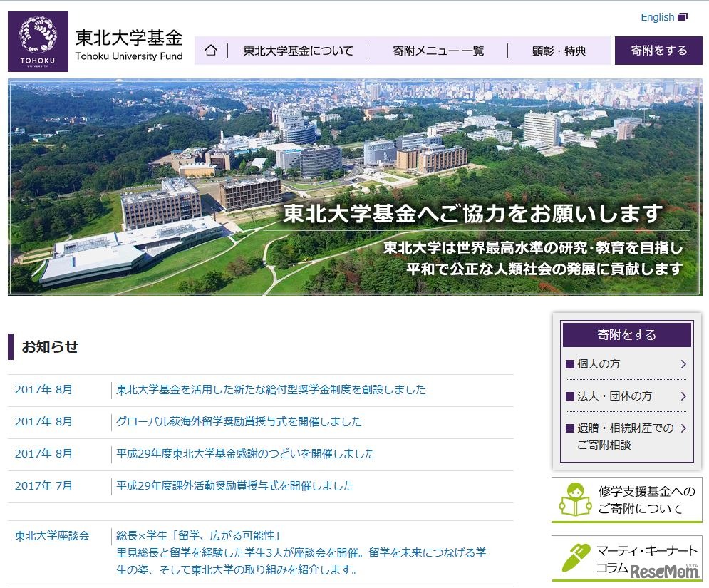
Task: Expand the 個人の方 section via its chevron
Action: 683,363
